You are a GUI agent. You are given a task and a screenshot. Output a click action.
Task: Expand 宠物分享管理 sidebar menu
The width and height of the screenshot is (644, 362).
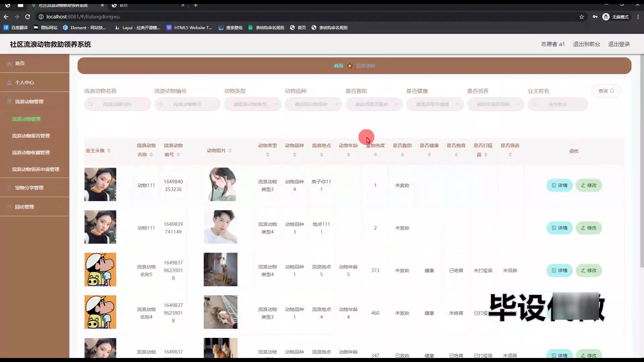[x=29, y=188]
